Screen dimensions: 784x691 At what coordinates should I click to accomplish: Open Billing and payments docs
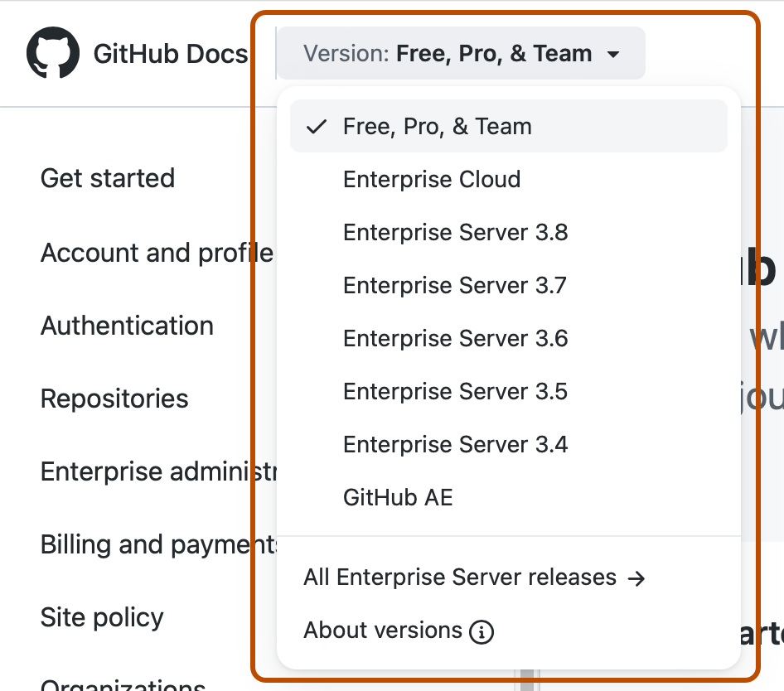point(158,544)
